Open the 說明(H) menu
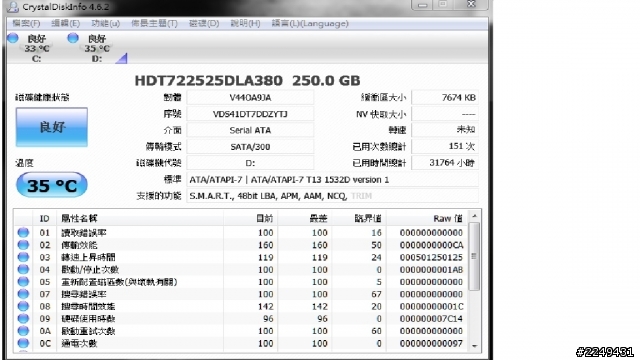The height and width of the screenshot is (360, 640). pyautogui.click(x=245, y=23)
